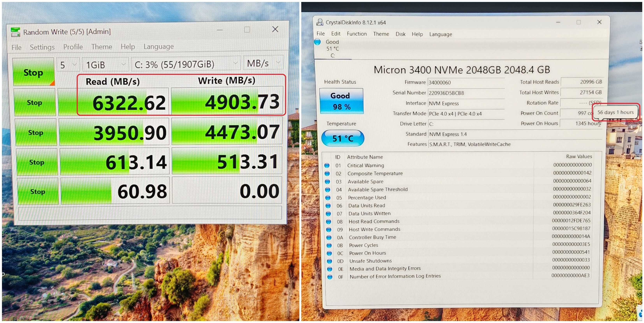The image size is (644, 323).
Task: Click status circle for Host Write Commands
Action: tap(329, 229)
